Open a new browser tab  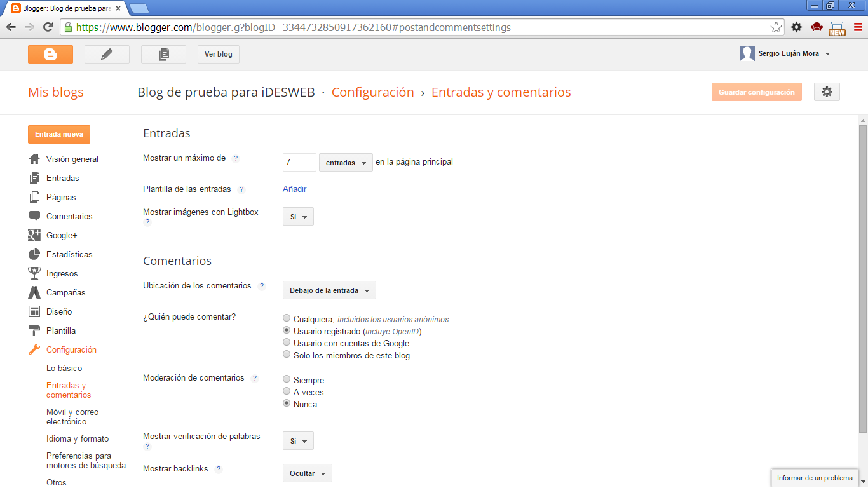(139, 8)
